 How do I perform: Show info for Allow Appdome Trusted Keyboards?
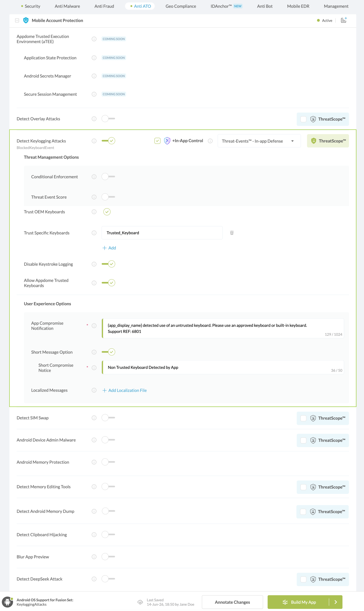(x=94, y=283)
